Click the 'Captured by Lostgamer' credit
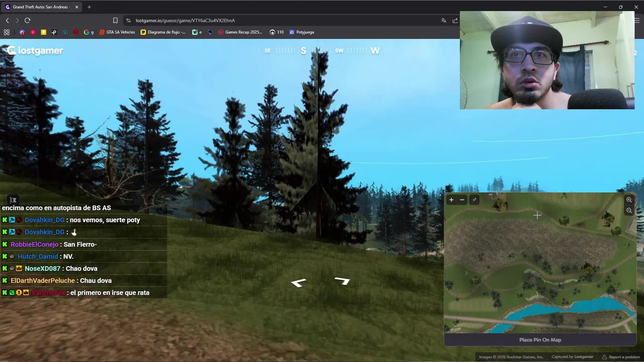Image resolution: width=644 pixels, height=362 pixels. (x=573, y=357)
